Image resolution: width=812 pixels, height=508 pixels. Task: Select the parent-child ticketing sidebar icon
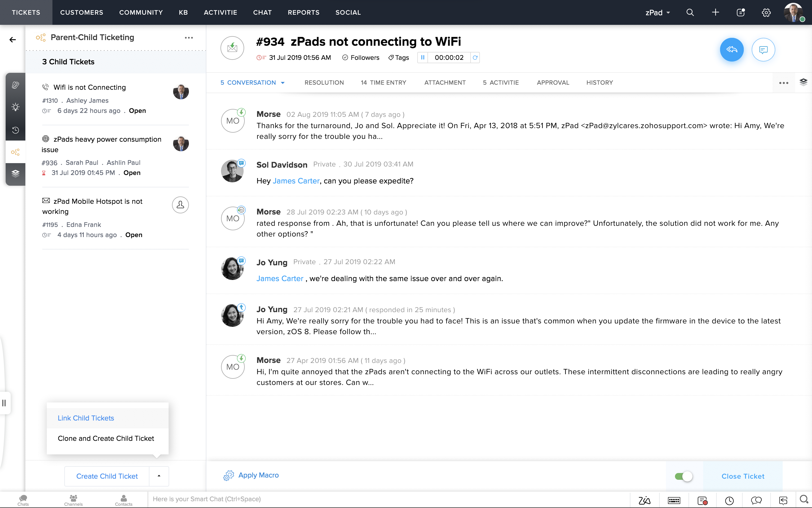click(16, 152)
